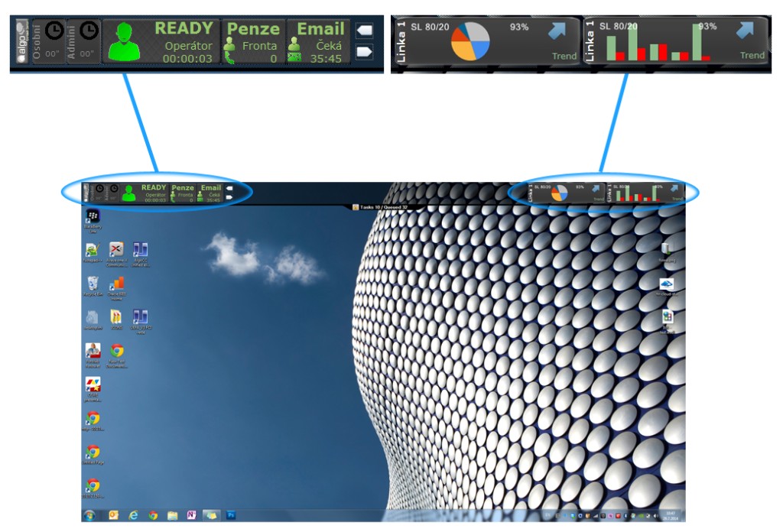Click the Tasks 10 / Queued 32 bar
Screen dimensions: 783x532
point(384,206)
